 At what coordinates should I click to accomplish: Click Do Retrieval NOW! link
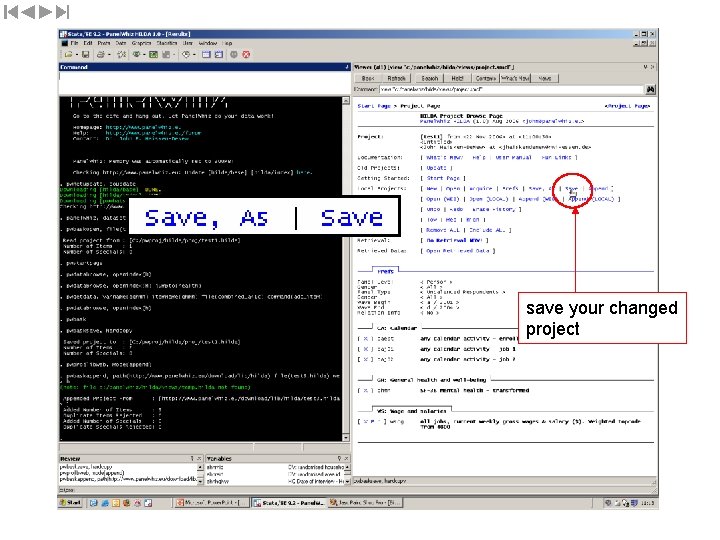[454, 241]
